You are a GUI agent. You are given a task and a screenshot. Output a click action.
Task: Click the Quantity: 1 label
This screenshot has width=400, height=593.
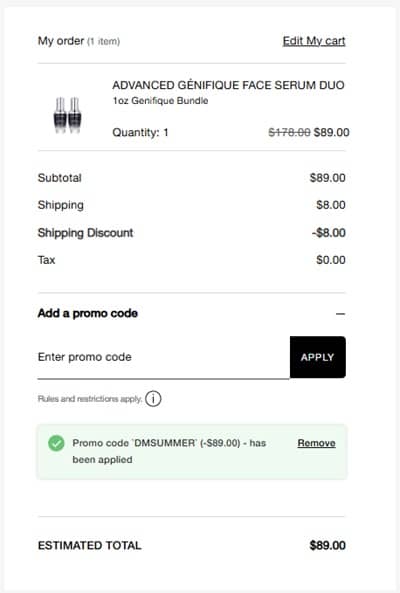pos(140,132)
